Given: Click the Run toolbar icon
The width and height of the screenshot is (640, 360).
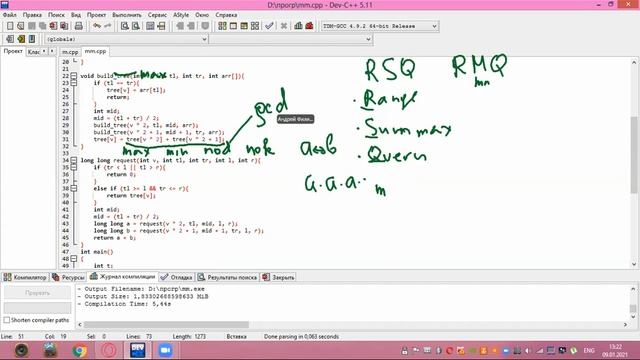Looking at the screenshot, I should (x=233, y=26).
